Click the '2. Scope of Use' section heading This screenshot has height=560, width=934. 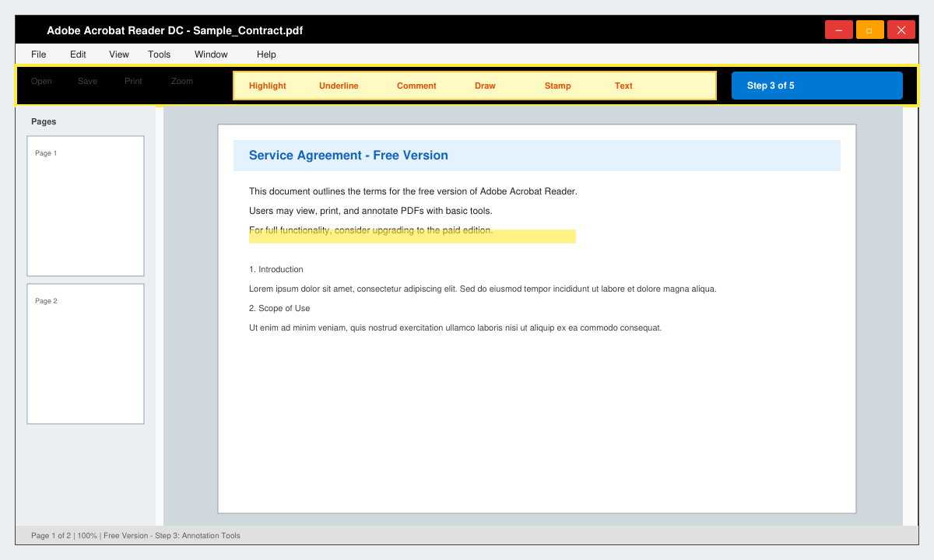click(279, 308)
